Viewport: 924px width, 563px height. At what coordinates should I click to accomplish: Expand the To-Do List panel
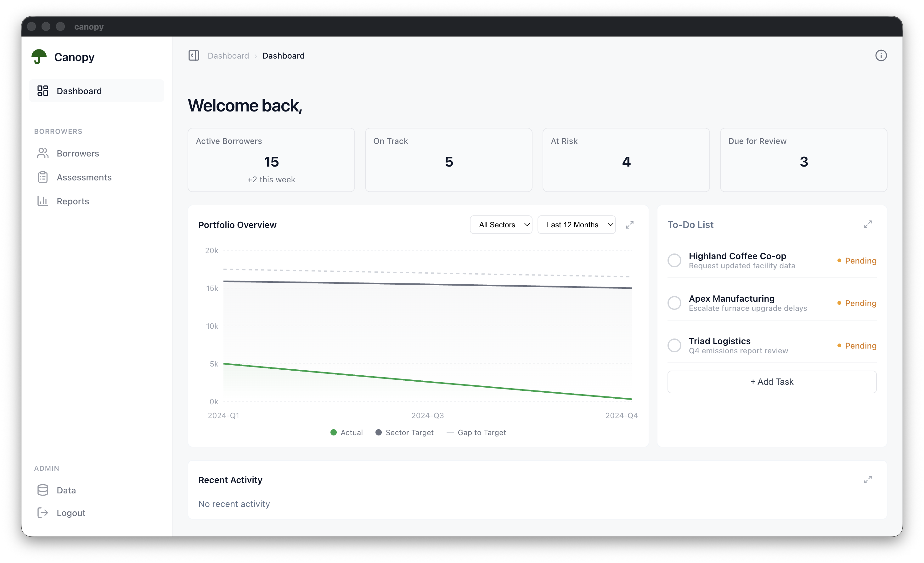(867, 224)
